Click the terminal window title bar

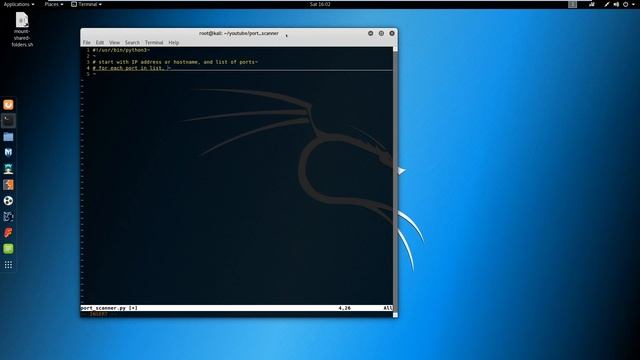point(239,33)
